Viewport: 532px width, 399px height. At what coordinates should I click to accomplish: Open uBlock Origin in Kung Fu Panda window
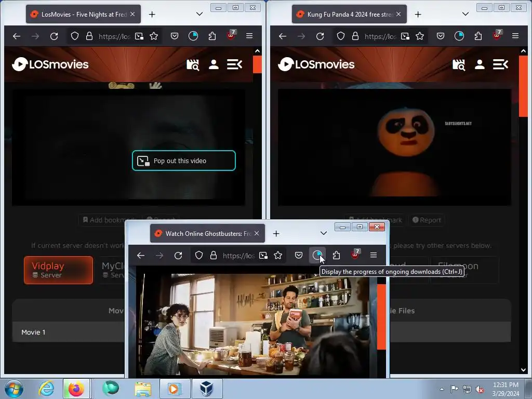[497, 35]
